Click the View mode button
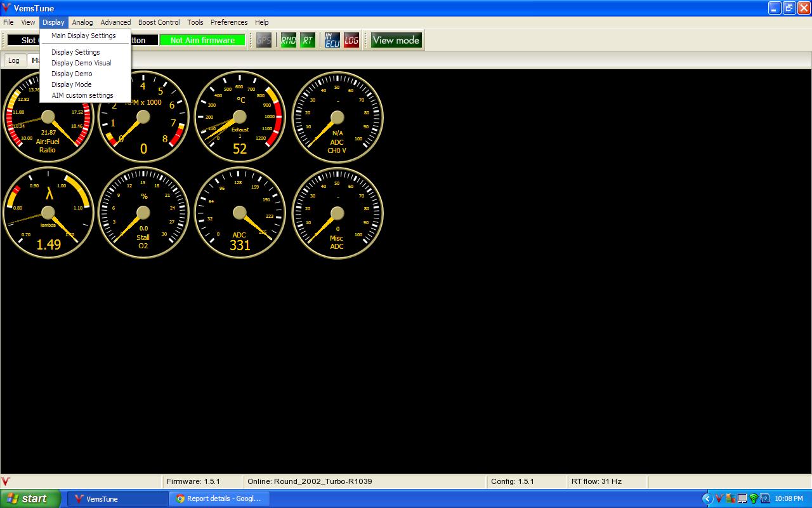The image size is (812, 508). 396,40
